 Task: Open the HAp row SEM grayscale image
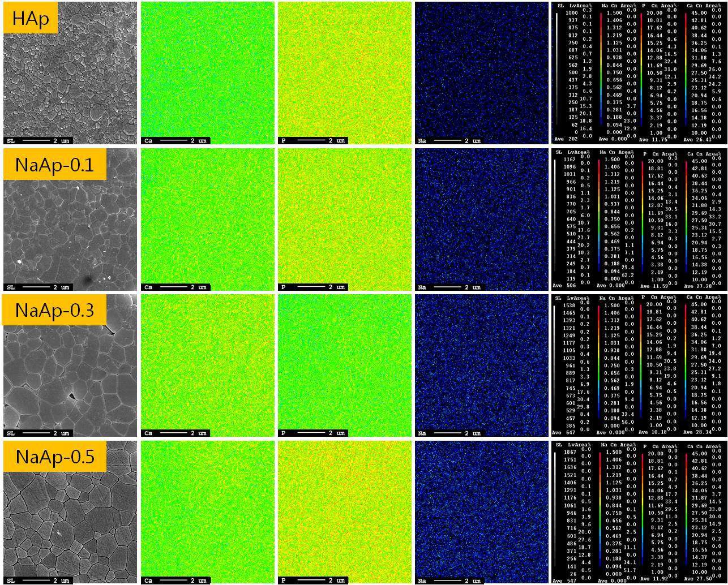coord(70,73)
